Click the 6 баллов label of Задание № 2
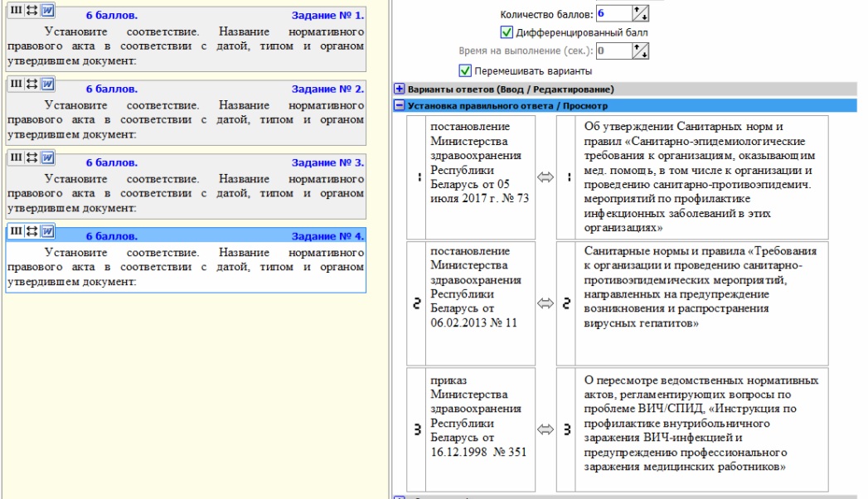Viewport: 868px width, 499px height. (x=111, y=89)
